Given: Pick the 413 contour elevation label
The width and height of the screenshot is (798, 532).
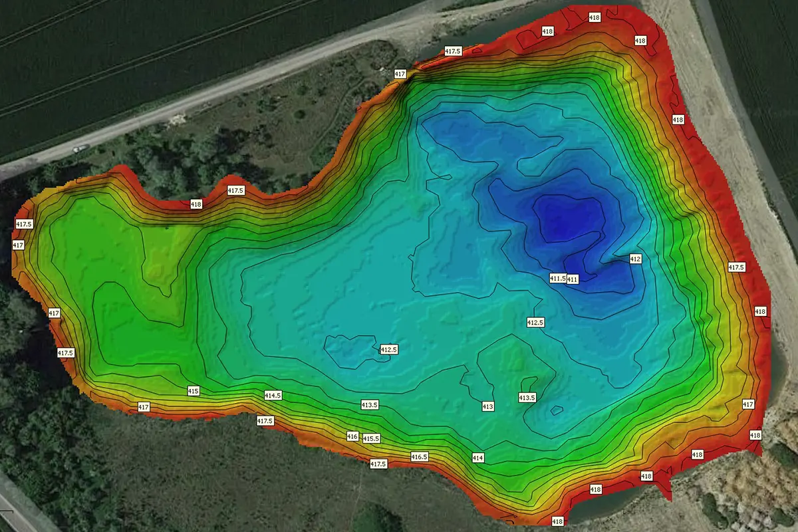Looking at the screenshot, I should 488,406.
